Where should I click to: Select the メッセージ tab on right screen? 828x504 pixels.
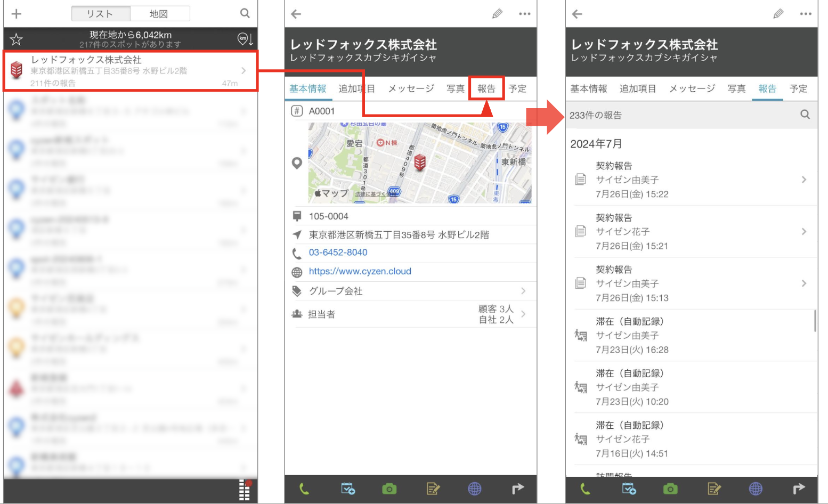(x=692, y=88)
